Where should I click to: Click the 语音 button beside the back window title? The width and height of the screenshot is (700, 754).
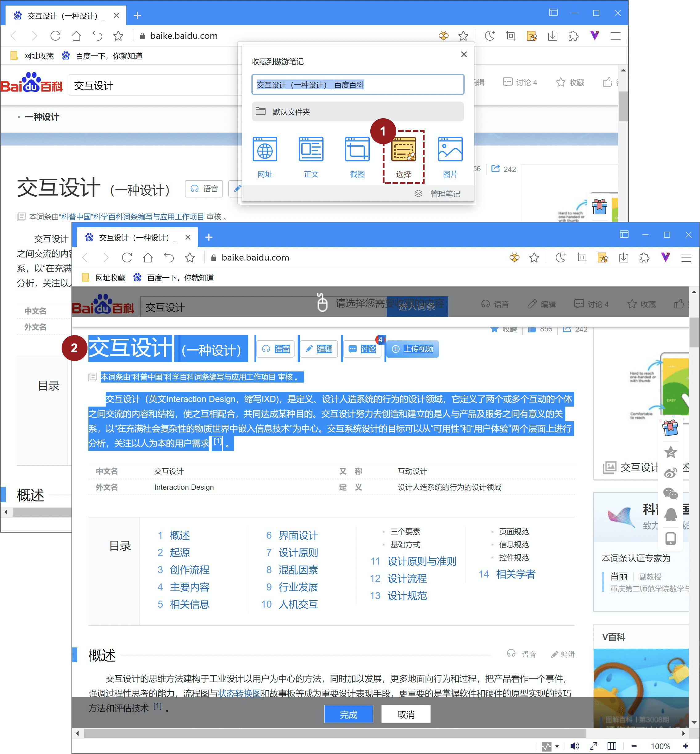204,188
